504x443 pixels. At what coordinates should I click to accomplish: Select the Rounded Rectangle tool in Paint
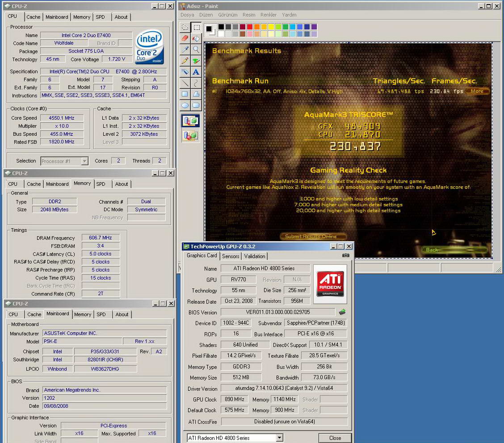[196, 105]
